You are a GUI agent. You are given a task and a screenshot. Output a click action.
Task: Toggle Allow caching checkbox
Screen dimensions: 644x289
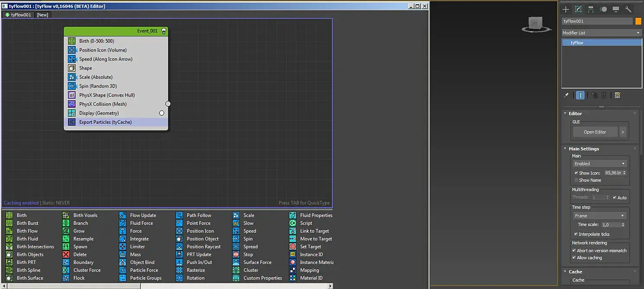click(x=574, y=257)
